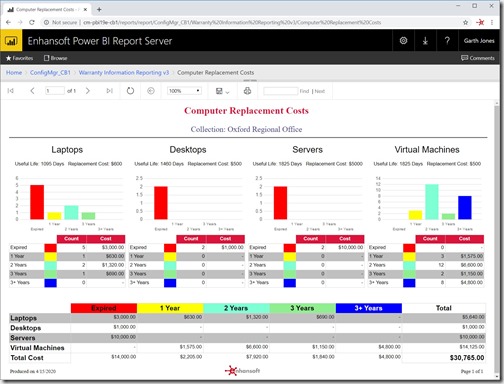Bookmark the page with the star icon

465,22
